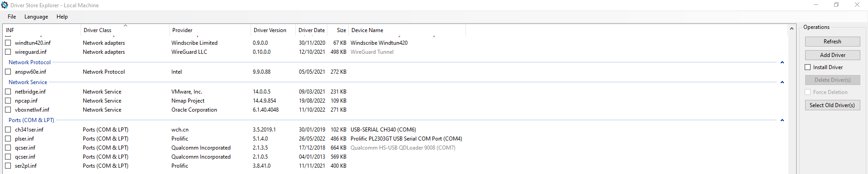The image size is (868, 174).
Task: Tick the npcap.inf checkbox
Action: 8,100
